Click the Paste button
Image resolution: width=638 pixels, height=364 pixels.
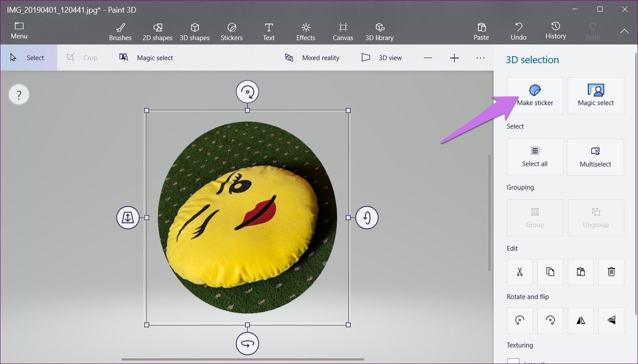pyautogui.click(x=481, y=32)
